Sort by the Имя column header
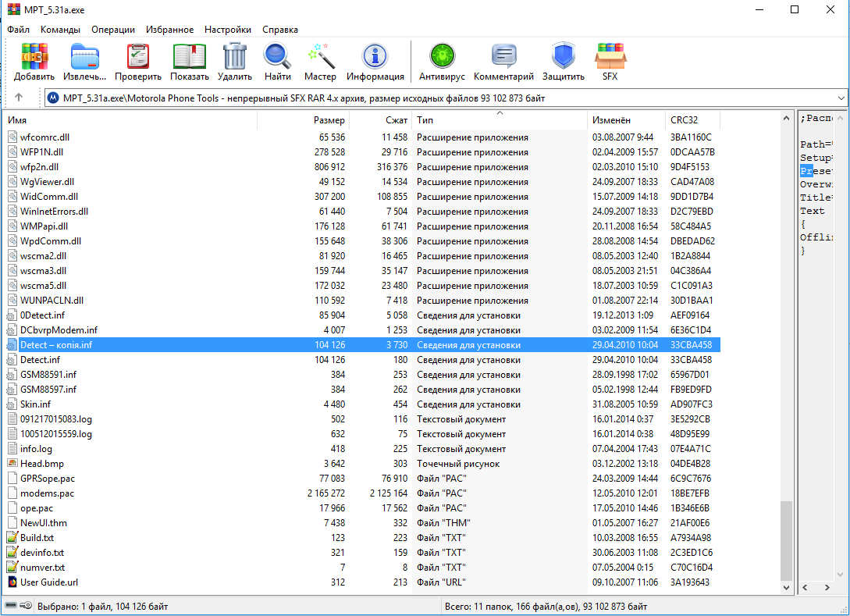 (130, 119)
